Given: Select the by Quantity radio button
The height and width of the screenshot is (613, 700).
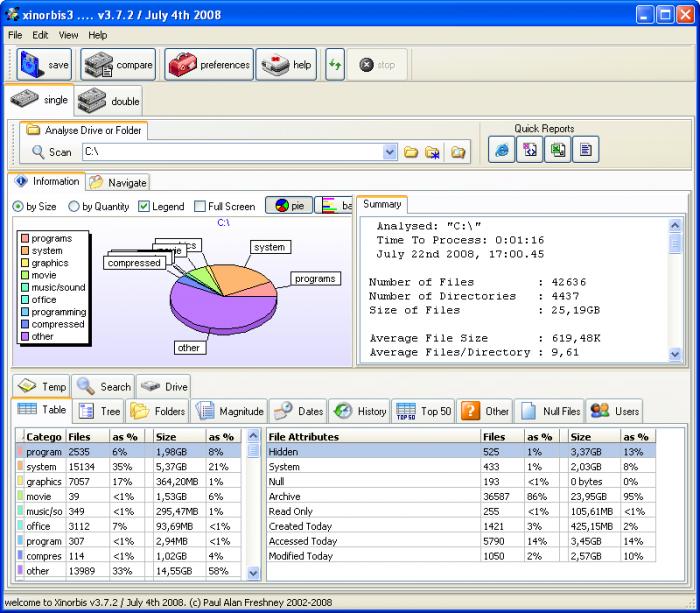Looking at the screenshot, I should (74, 206).
